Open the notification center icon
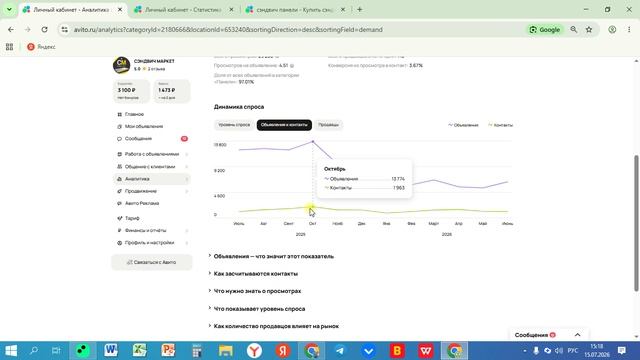The image size is (640, 360). [622, 351]
